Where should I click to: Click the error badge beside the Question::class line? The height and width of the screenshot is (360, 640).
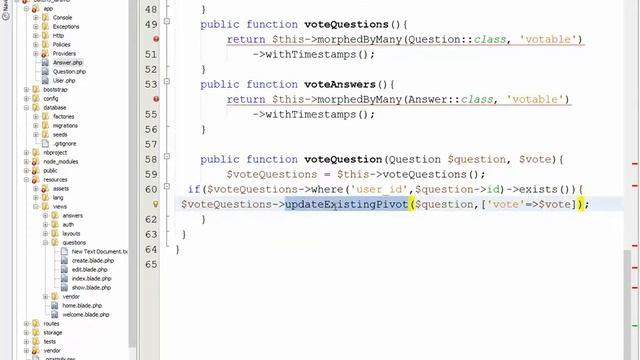[x=156, y=39]
